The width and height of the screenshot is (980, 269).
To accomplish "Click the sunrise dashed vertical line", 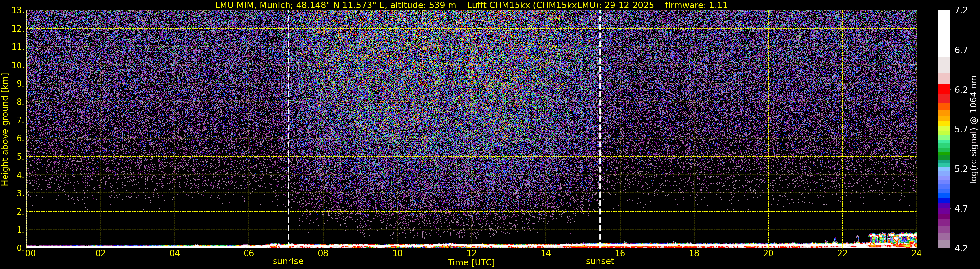I will (x=288, y=129).
